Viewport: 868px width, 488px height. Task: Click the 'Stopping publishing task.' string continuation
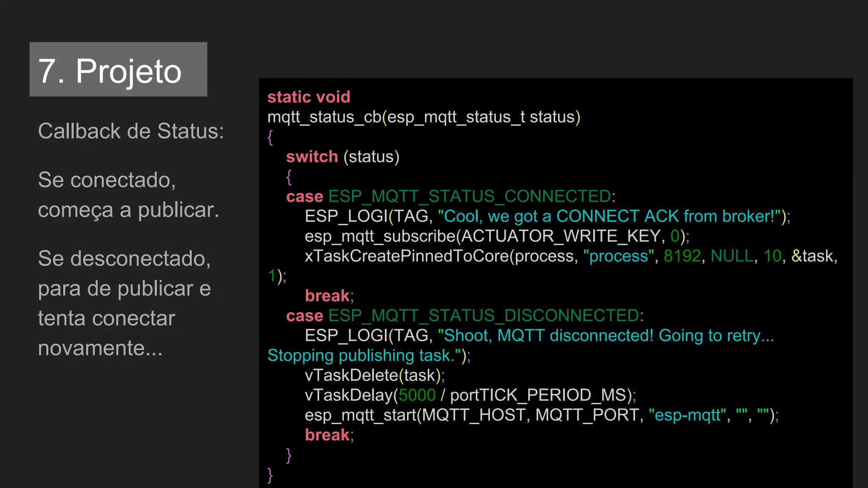[369, 355]
